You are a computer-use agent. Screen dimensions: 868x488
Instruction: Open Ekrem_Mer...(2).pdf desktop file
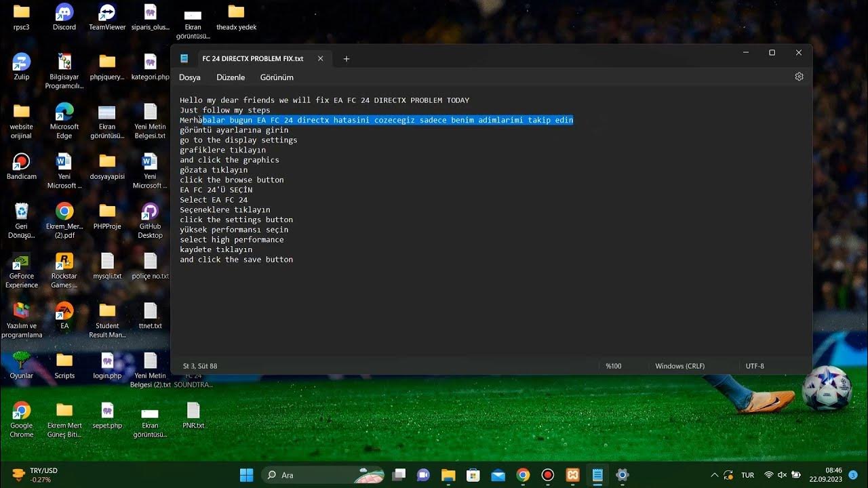[x=64, y=220]
